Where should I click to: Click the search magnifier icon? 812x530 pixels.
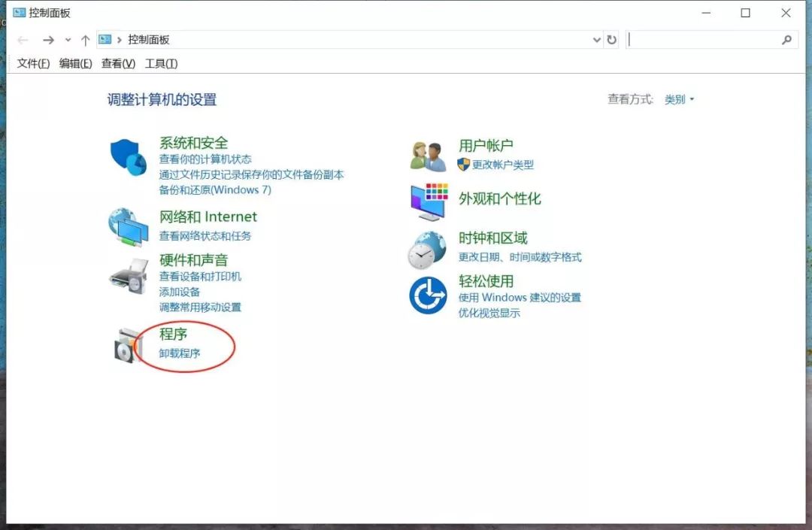click(786, 40)
